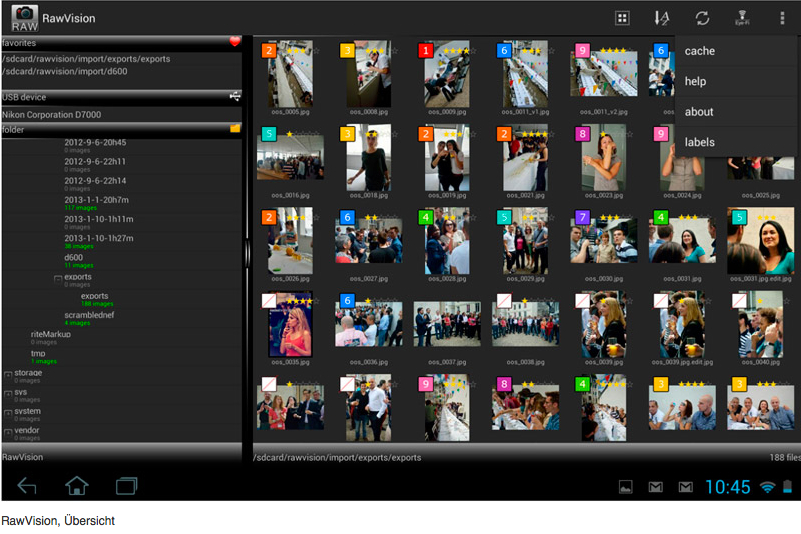
Task: Expand the storage folder node
Action: click(8, 375)
